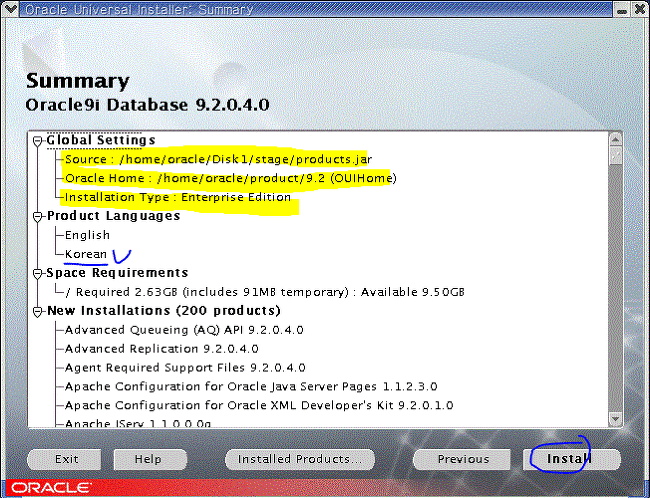Click the summary list scrollbar track
This screenshot has height=498, width=650.
(616, 288)
